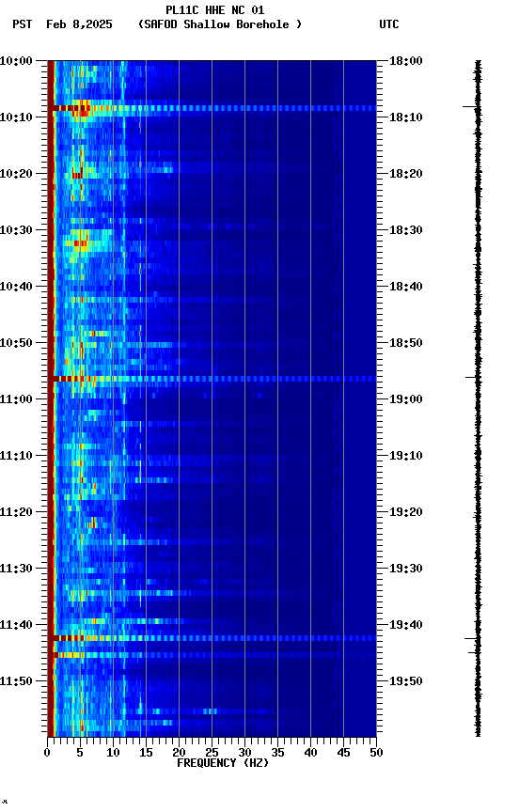This screenshot has width=519, height=812.
Task: Click the 10:00 PST time label
Action: (x=16, y=61)
